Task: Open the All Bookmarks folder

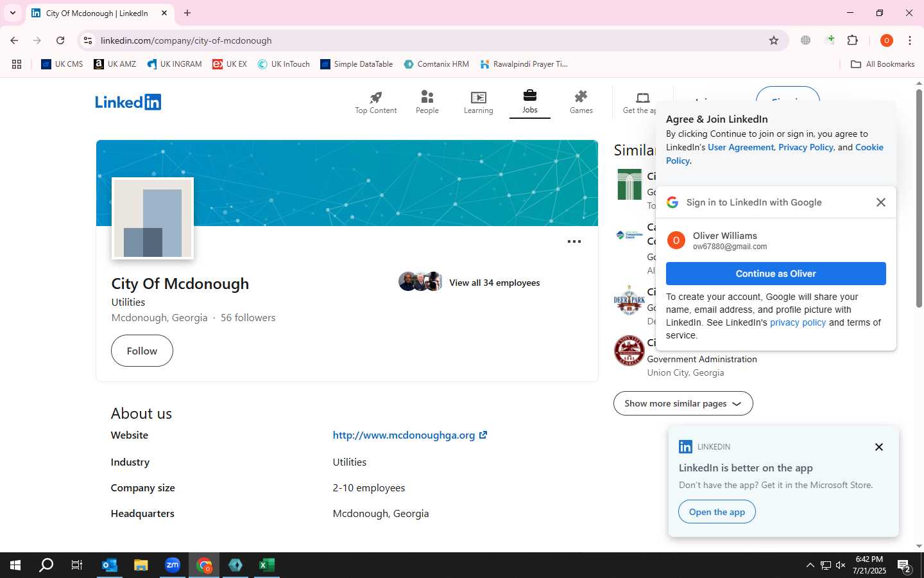Action: tap(882, 64)
